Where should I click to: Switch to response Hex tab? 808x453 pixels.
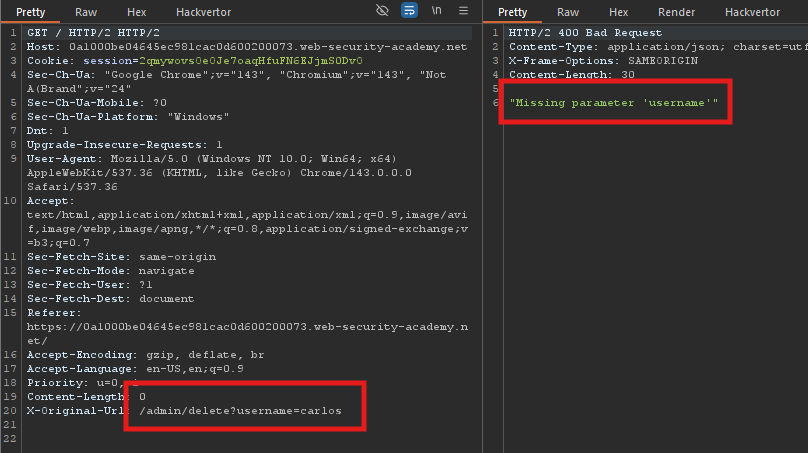618,12
